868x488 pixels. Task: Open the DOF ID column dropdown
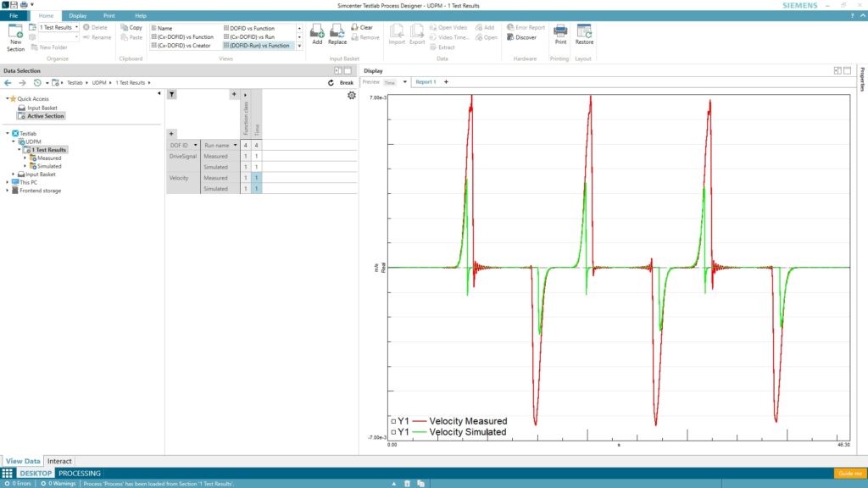click(x=196, y=146)
